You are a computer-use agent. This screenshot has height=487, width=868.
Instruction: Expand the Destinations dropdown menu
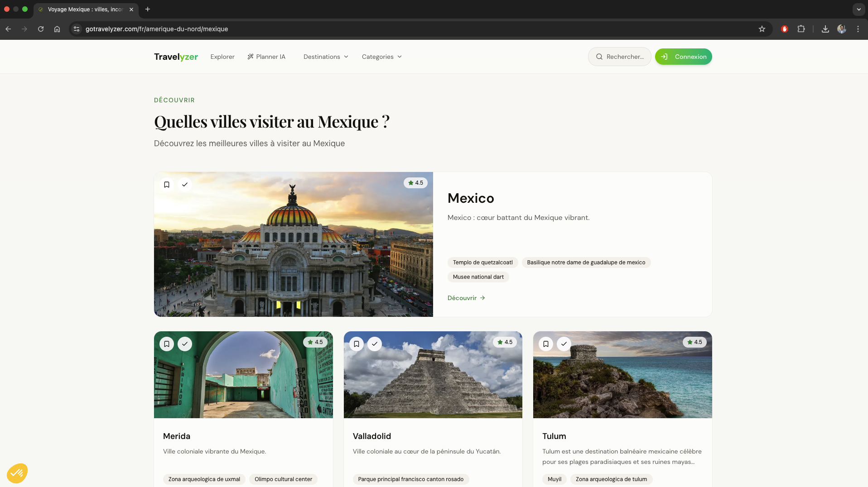click(x=326, y=57)
